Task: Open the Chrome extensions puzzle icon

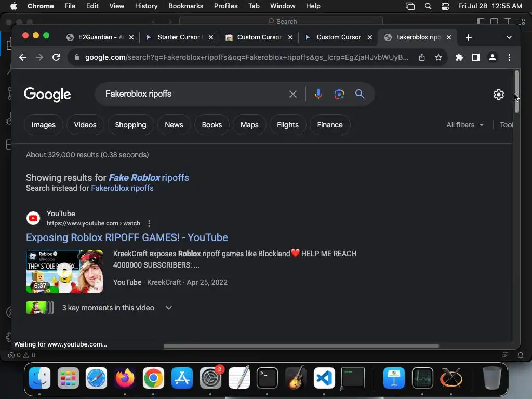Action: tap(459, 57)
